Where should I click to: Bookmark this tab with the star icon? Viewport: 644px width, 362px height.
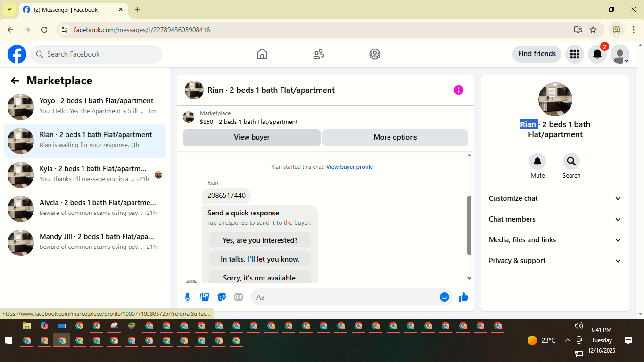click(593, 30)
